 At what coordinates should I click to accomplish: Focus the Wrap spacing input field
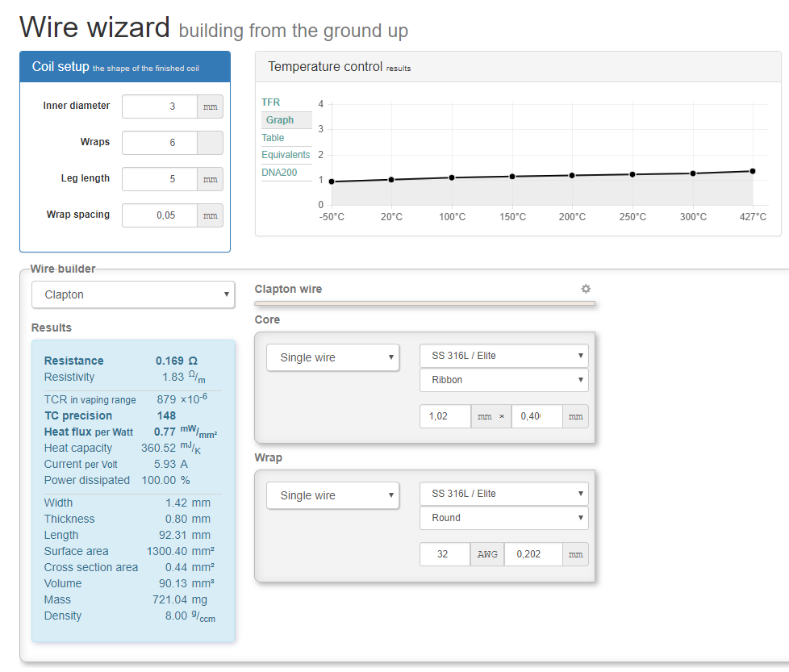160,215
